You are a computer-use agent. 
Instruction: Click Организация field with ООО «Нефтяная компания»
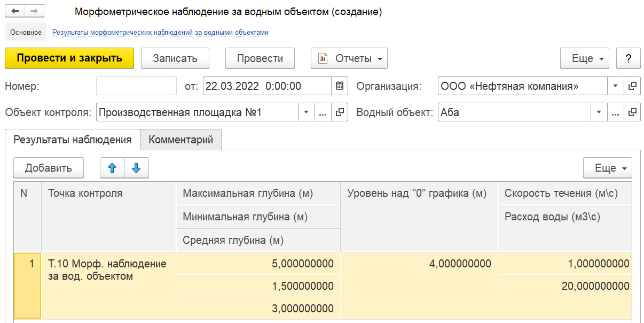(522, 86)
